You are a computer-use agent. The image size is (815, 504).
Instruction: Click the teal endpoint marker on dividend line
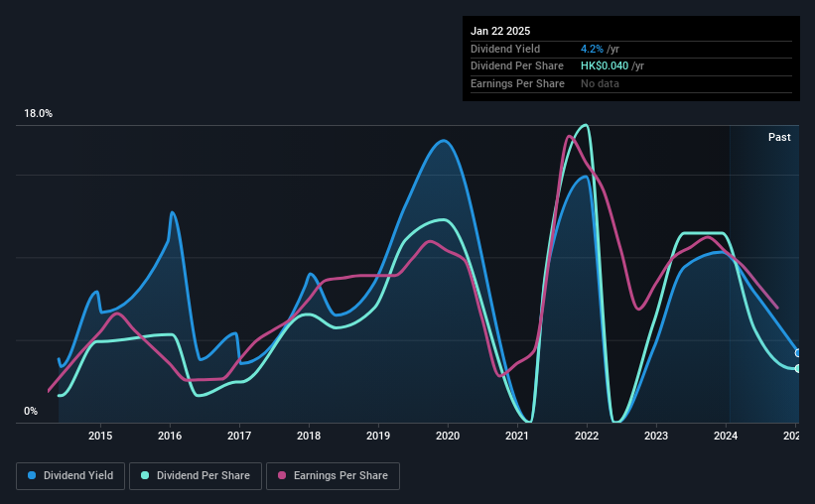pyautogui.click(x=798, y=368)
